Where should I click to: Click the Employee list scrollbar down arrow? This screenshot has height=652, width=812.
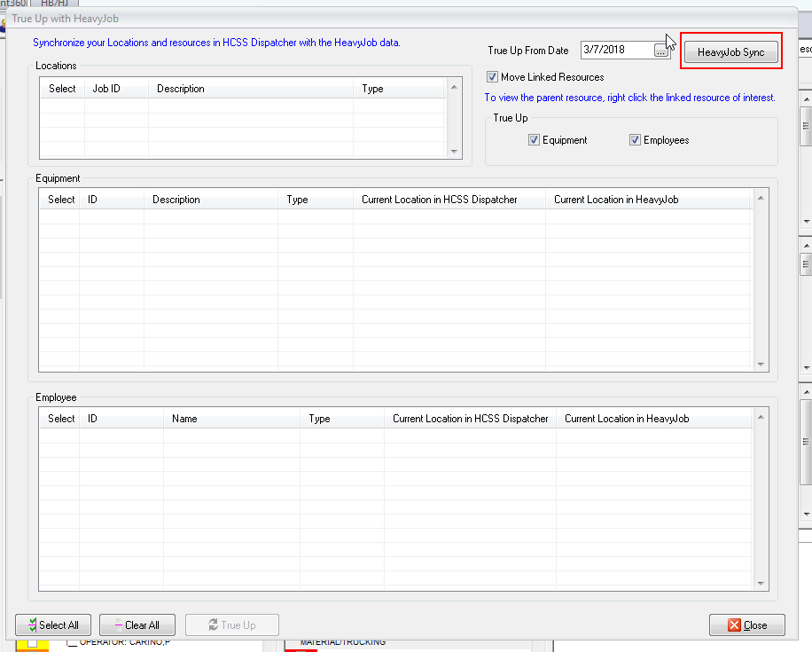761,582
